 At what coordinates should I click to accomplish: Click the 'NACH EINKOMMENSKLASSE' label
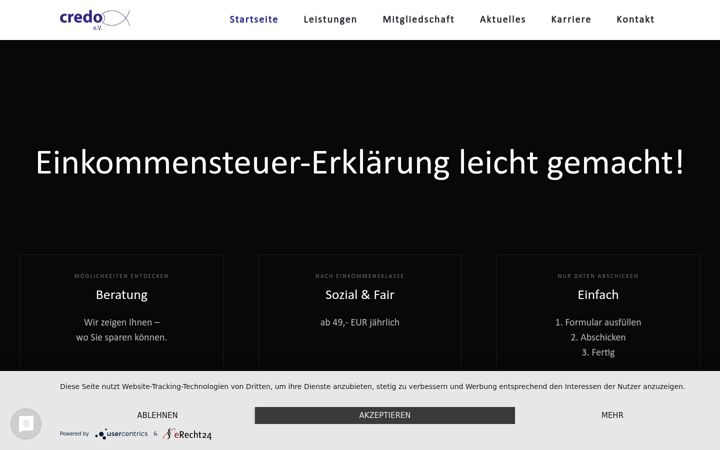360,276
